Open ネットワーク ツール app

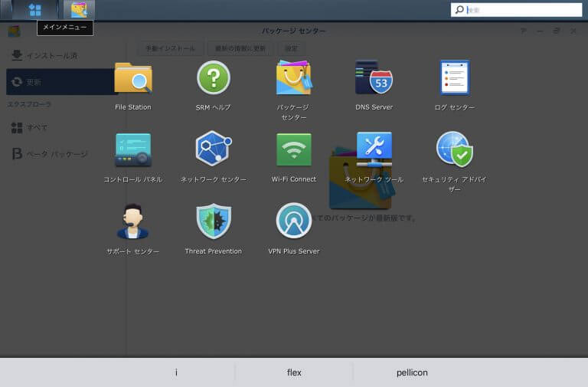coord(374,149)
